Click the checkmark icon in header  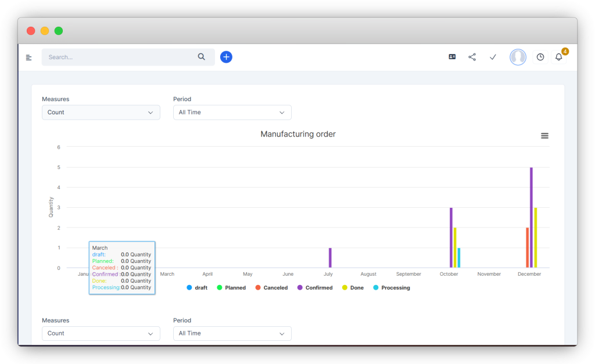(x=493, y=57)
